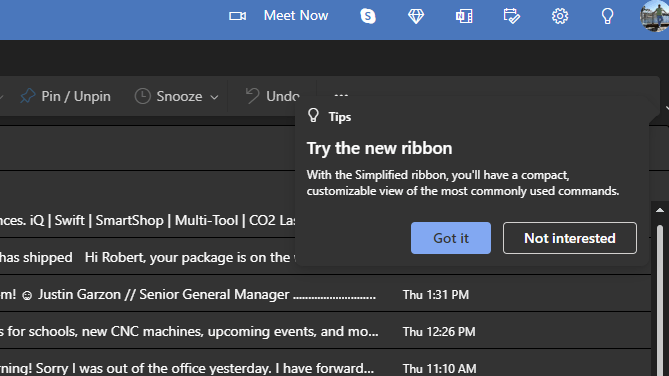Screen dimensions: 669x376
Task: Open account profile picture
Action: pyautogui.click(x=654, y=16)
